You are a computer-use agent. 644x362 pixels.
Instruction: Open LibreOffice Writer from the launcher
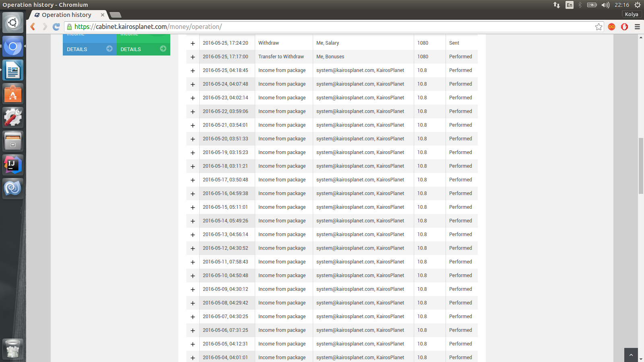click(x=13, y=70)
